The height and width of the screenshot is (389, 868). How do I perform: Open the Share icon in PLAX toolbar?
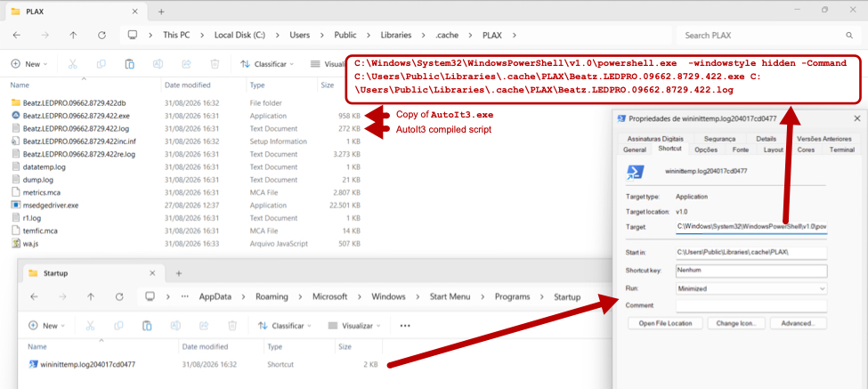pyautogui.click(x=187, y=63)
